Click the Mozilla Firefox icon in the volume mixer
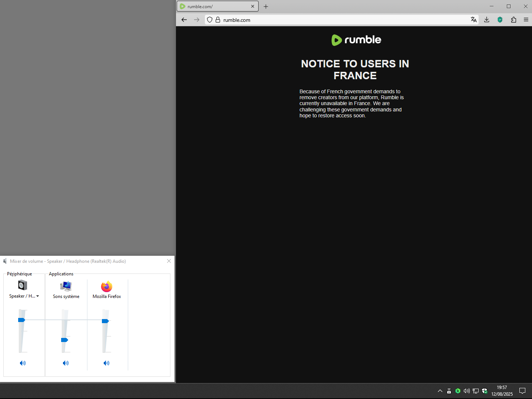The image size is (532, 399). [107, 286]
